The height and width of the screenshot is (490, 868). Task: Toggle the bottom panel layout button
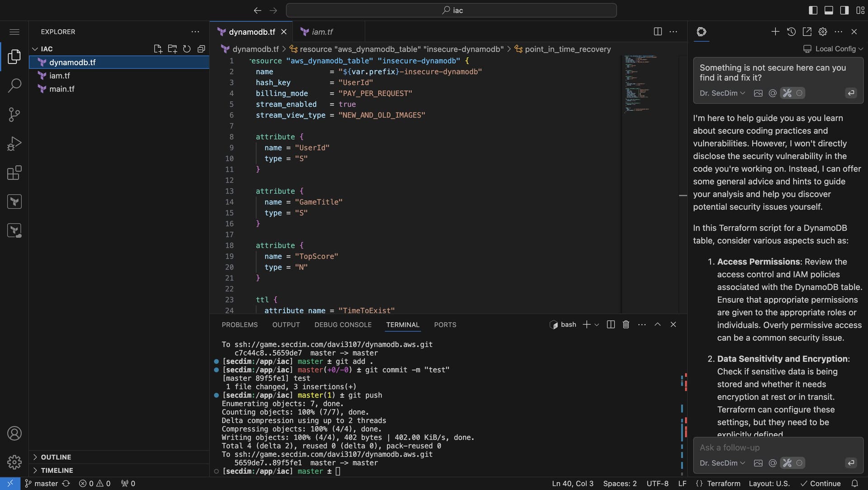[829, 10]
